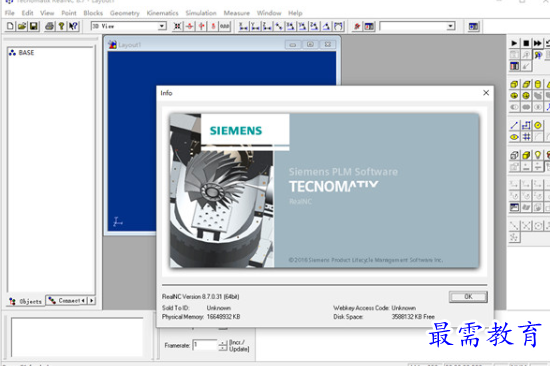The width and height of the screenshot is (550, 366).
Task: Open the View menu
Action: click(47, 13)
